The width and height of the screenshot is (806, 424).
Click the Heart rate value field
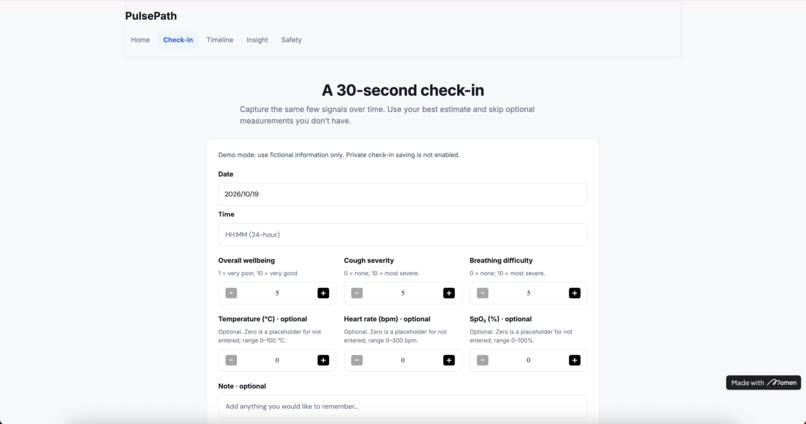[402, 360]
